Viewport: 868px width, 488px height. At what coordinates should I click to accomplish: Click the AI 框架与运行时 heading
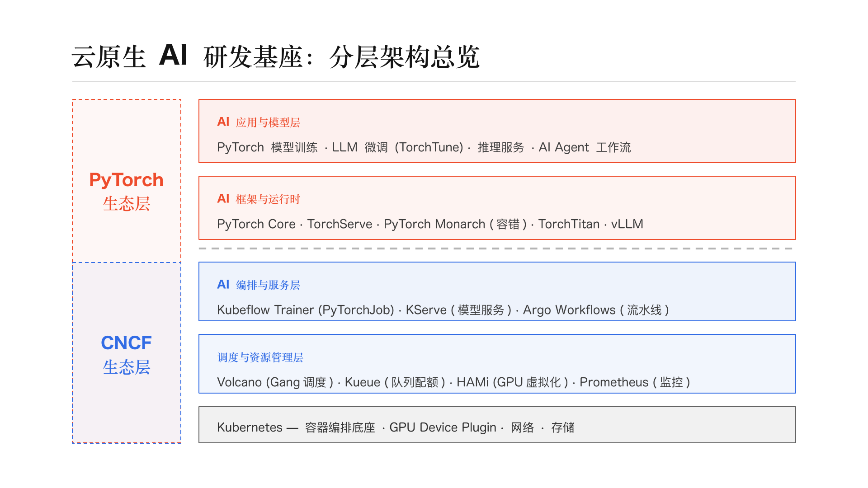259,199
